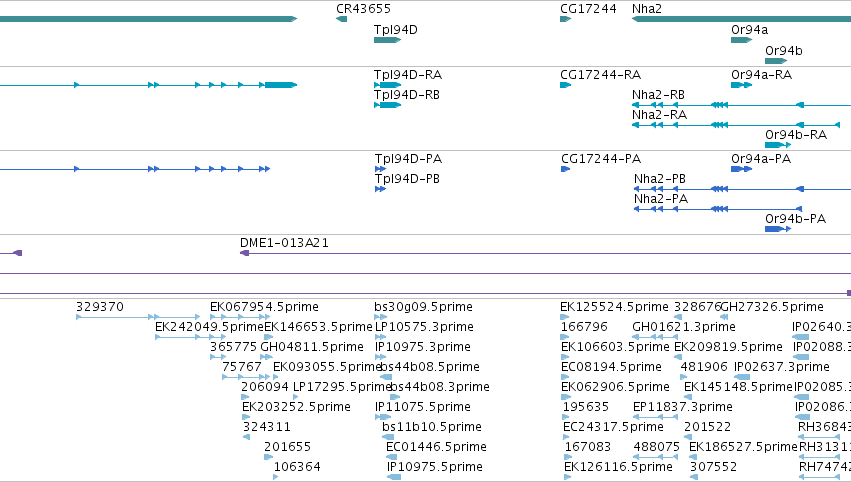Click the EP11837.3prime EST label
Screen dimensions: 851x482
click(x=683, y=408)
